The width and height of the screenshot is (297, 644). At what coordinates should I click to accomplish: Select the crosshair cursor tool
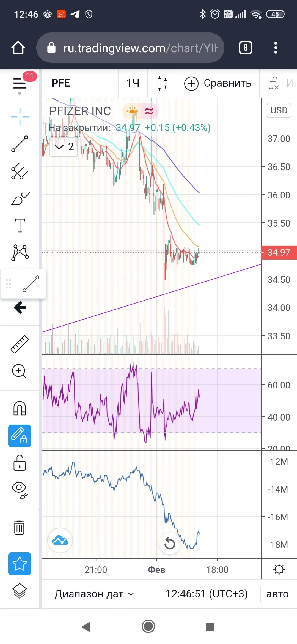tap(20, 117)
